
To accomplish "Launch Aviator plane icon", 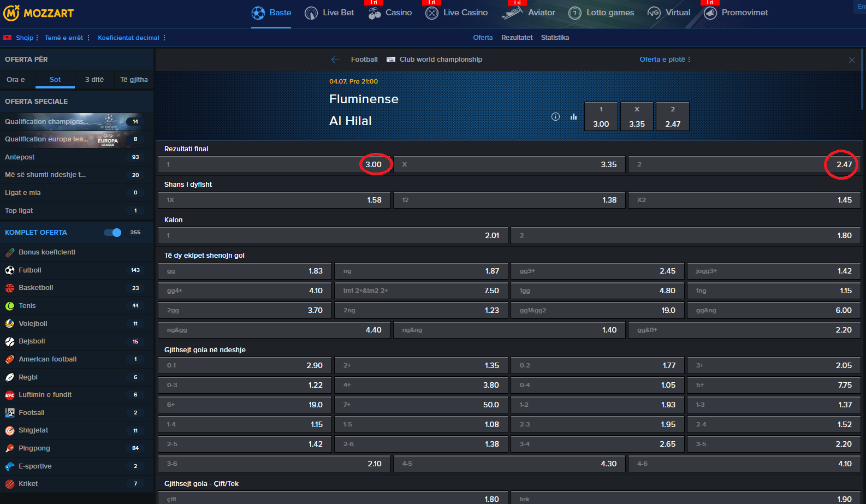I will point(512,13).
